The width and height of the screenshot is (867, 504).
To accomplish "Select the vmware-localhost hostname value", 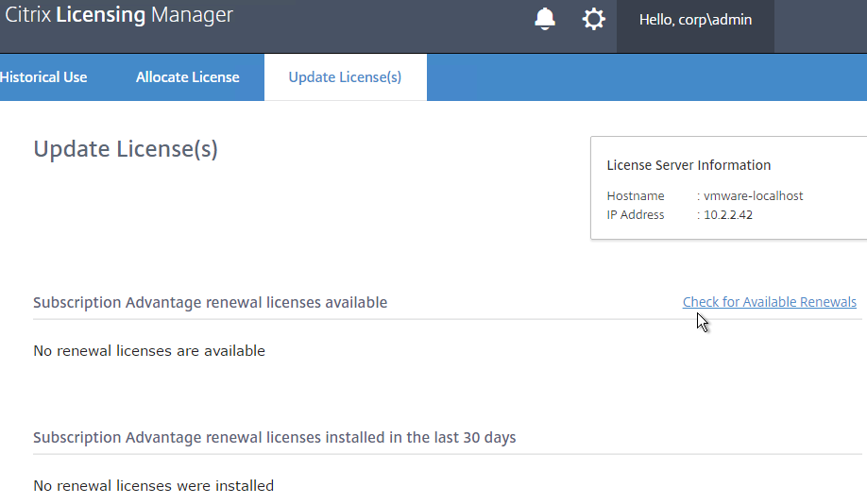I will (753, 195).
